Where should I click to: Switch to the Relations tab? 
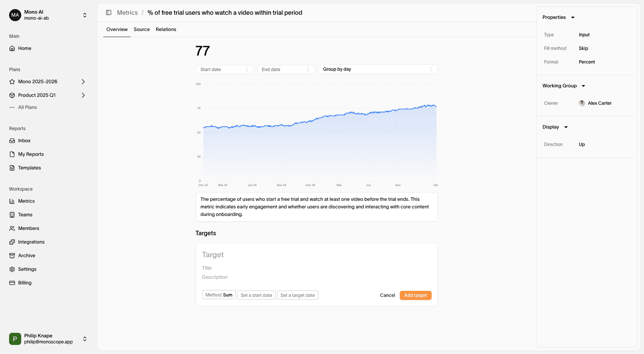(166, 29)
